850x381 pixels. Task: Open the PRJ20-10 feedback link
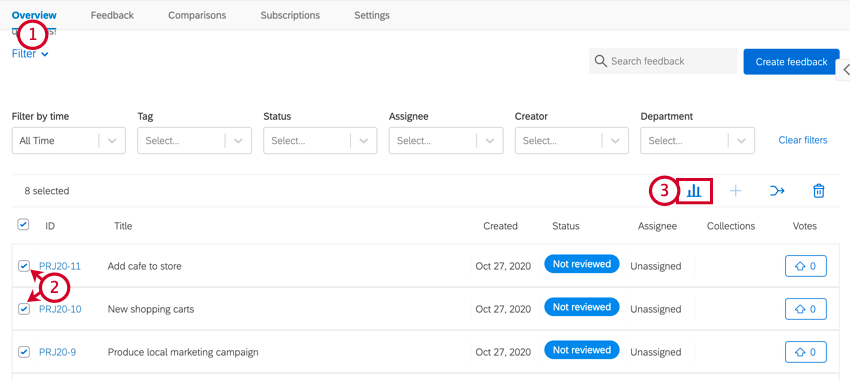[x=60, y=309]
